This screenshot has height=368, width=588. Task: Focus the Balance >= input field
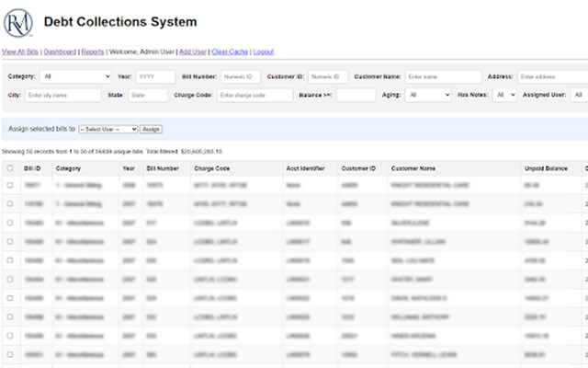pyautogui.click(x=356, y=95)
